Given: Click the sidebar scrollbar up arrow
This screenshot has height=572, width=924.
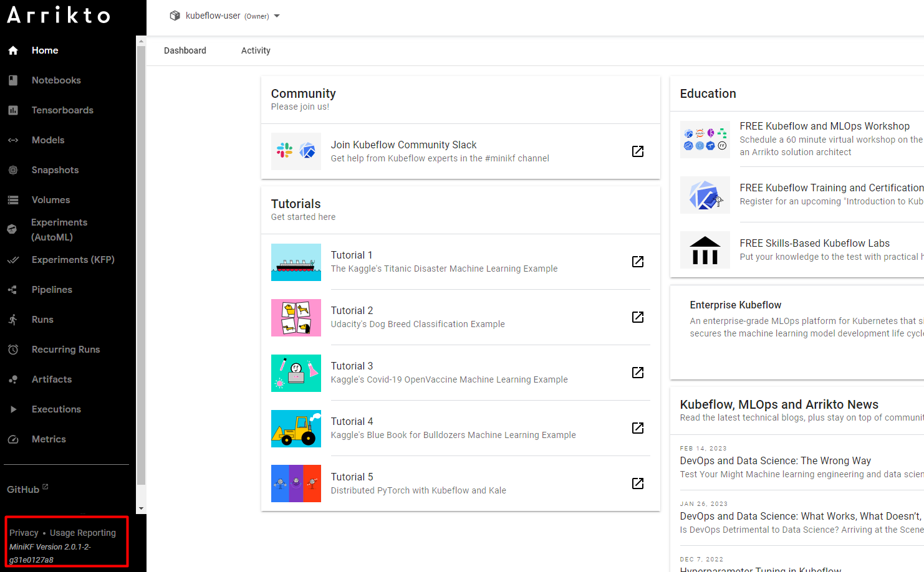Looking at the screenshot, I should 141,41.
